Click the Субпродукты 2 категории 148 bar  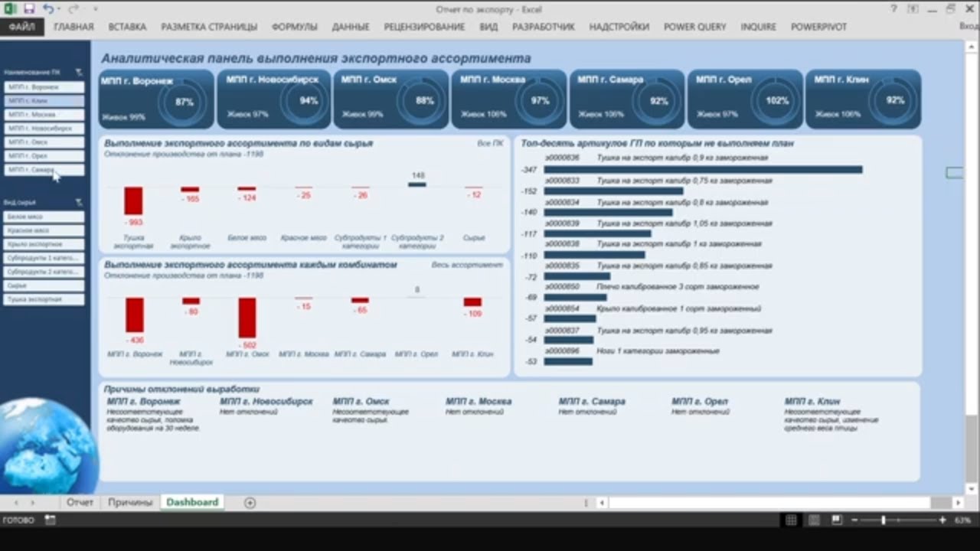[417, 184]
